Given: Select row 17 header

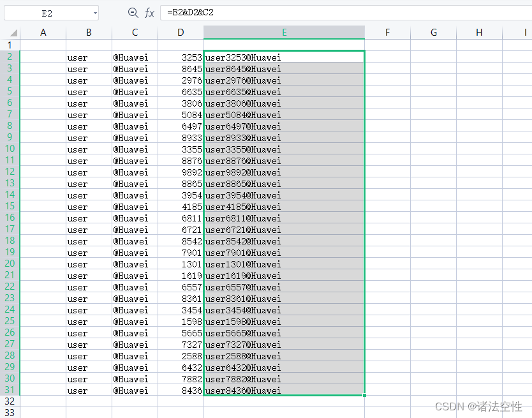Looking at the screenshot, I should point(10,229).
